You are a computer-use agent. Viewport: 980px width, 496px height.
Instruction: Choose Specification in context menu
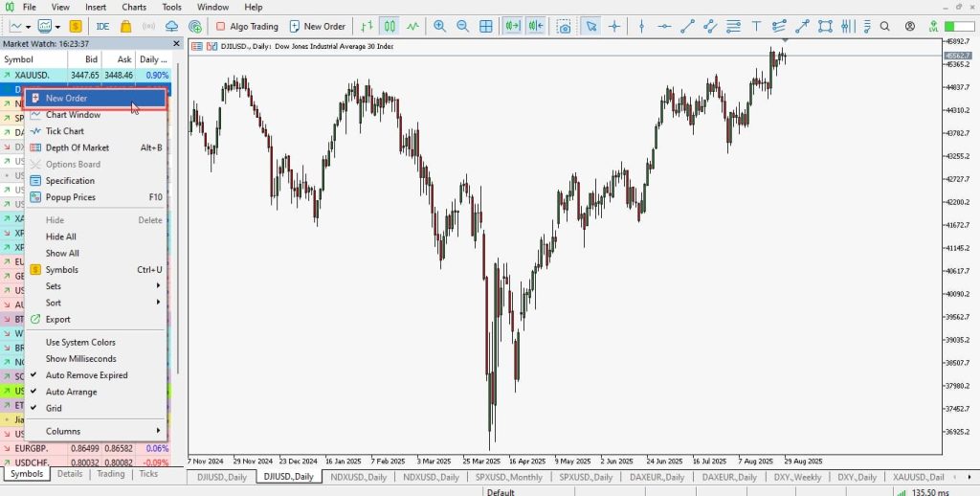96,181
